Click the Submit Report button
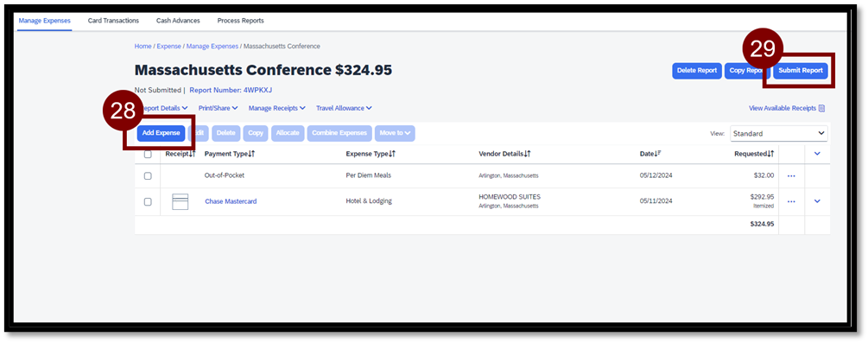 801,71
